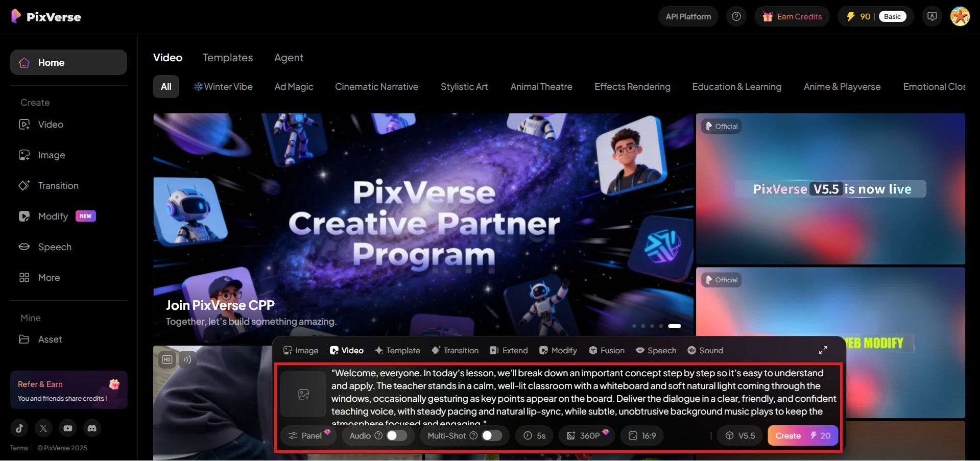Image resolution: width=980 pixels, height=461 pixels.
Task: Select Template mode in prompt toolbar
Action: coord(397,350)
